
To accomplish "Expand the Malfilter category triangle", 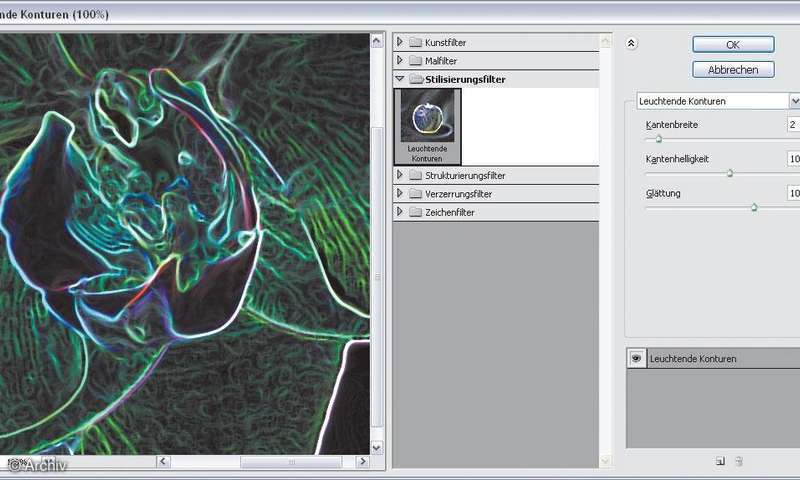I will [400, 60].
